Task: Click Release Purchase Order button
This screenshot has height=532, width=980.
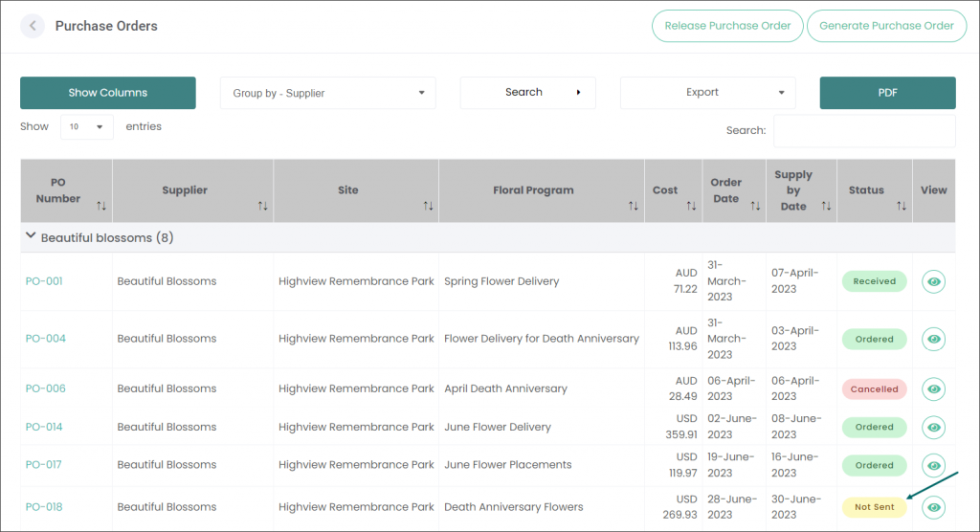Action: (727, 26)
